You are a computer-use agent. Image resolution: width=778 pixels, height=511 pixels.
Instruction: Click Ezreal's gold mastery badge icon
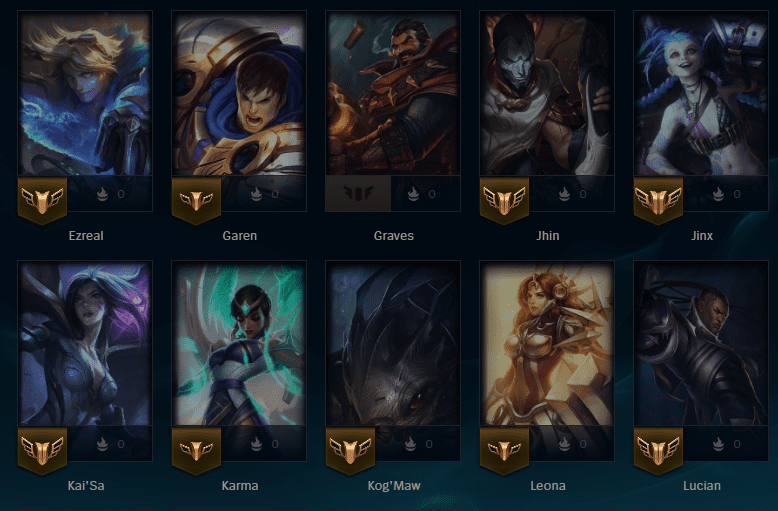click(x=42, y=199)
